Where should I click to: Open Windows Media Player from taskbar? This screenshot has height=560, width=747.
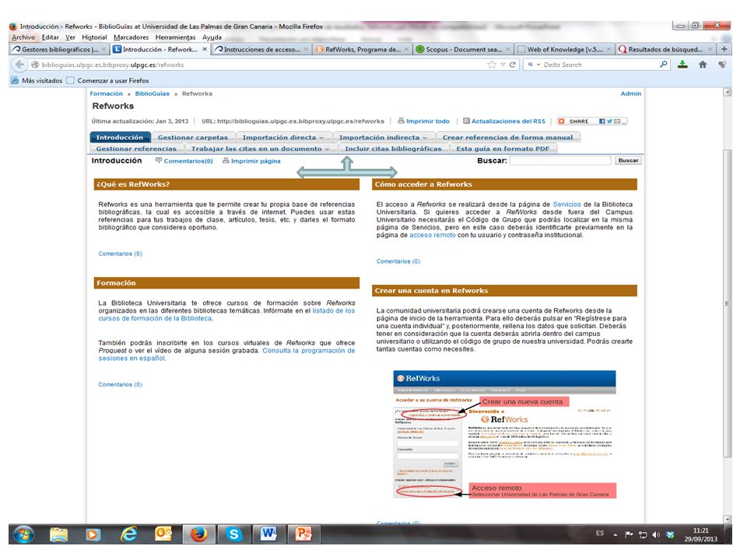93,535
